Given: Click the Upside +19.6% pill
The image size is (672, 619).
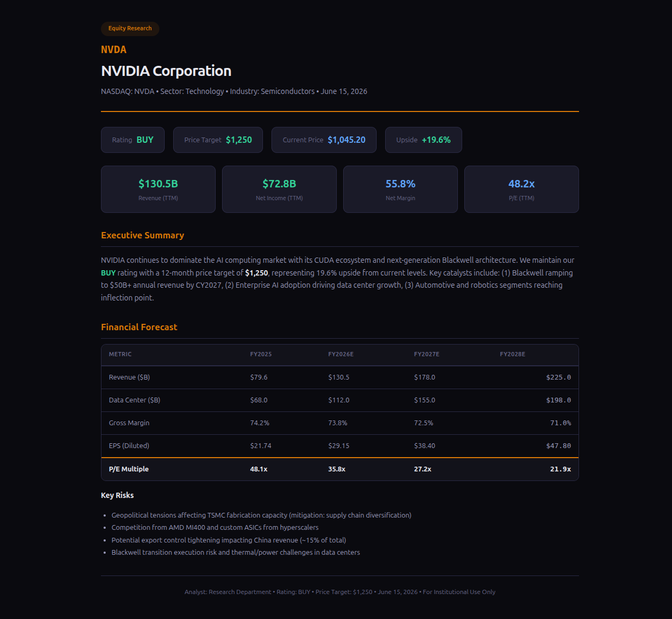Looking at the screenshot, I should coord(423,140).
